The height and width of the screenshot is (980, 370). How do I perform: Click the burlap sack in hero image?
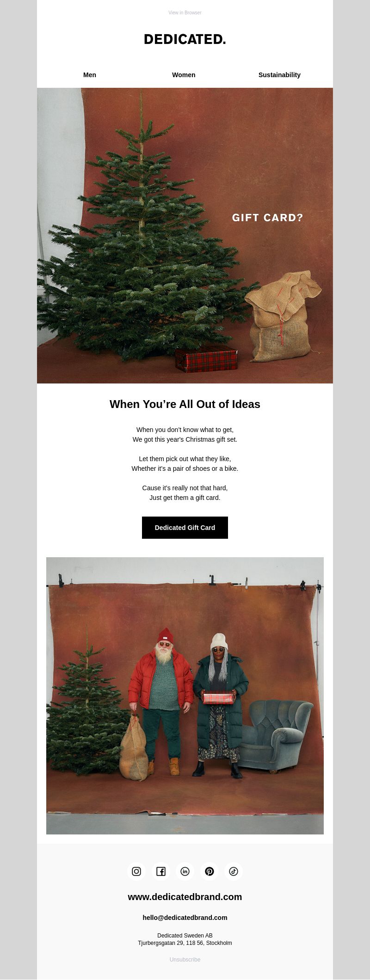(x=283, y=317)
